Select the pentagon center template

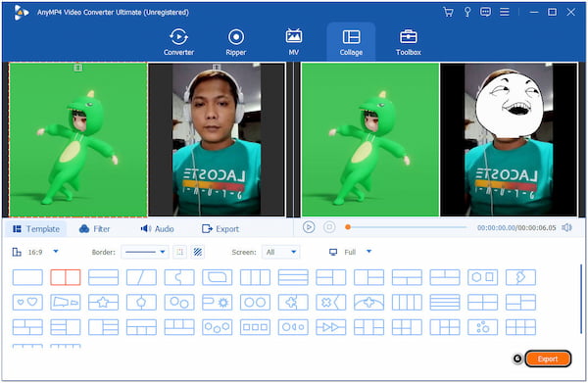pos(141,302)
